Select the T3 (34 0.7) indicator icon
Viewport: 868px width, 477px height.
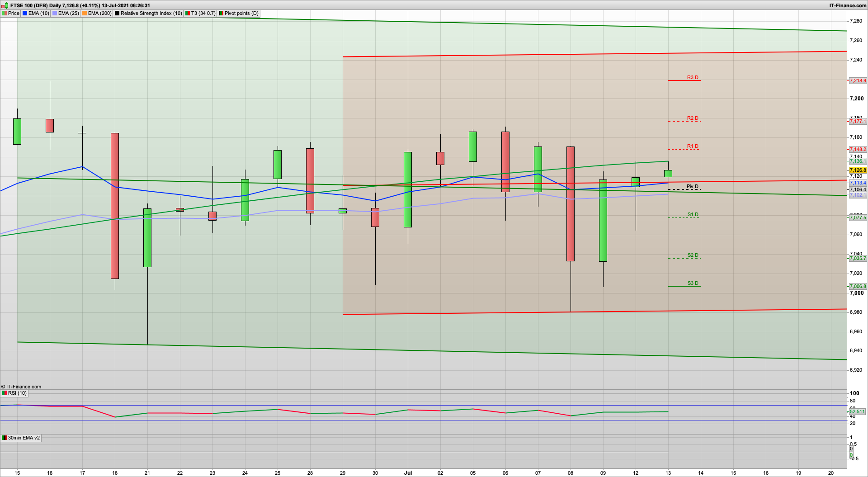187,14
